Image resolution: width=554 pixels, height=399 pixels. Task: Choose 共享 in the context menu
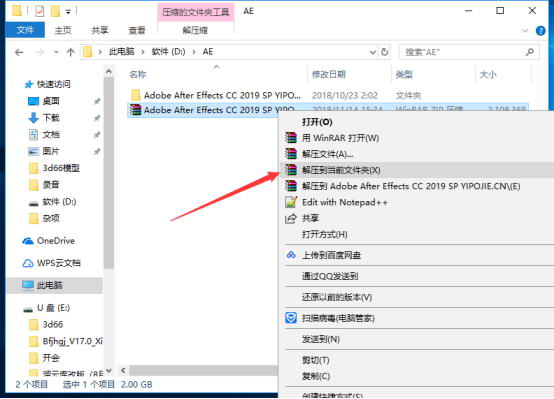[x=416, y=218]
